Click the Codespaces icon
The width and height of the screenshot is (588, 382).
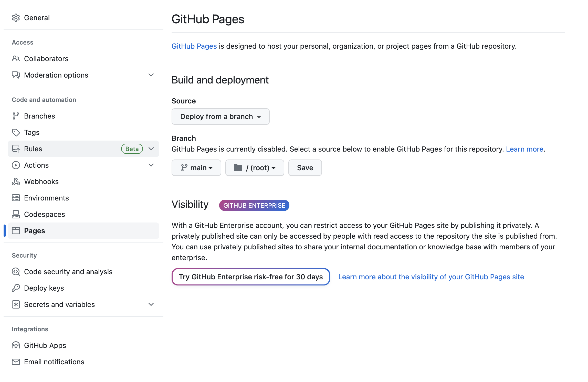click(16, 214)
